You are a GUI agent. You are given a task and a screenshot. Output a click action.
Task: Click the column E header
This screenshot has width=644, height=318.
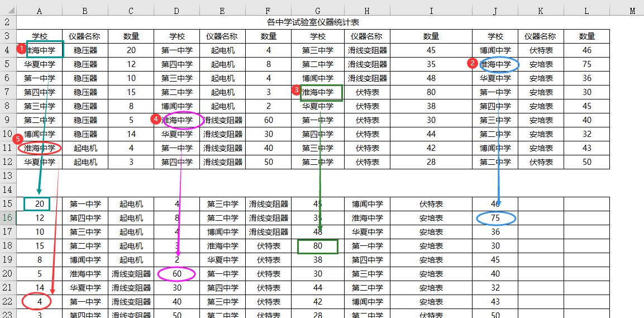click(223, 11)
